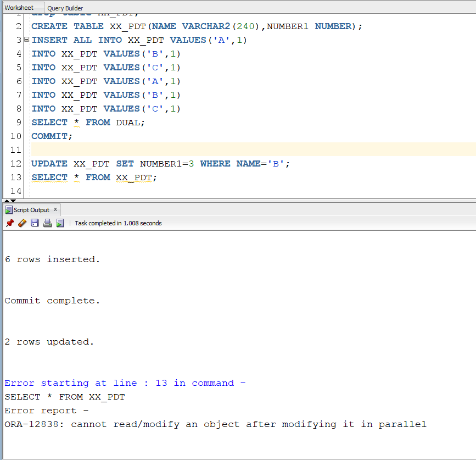Click the underlined XX_PDT on line 13
Screen dimensions: 476x460
pyautogui.click(x=135, y=178)
